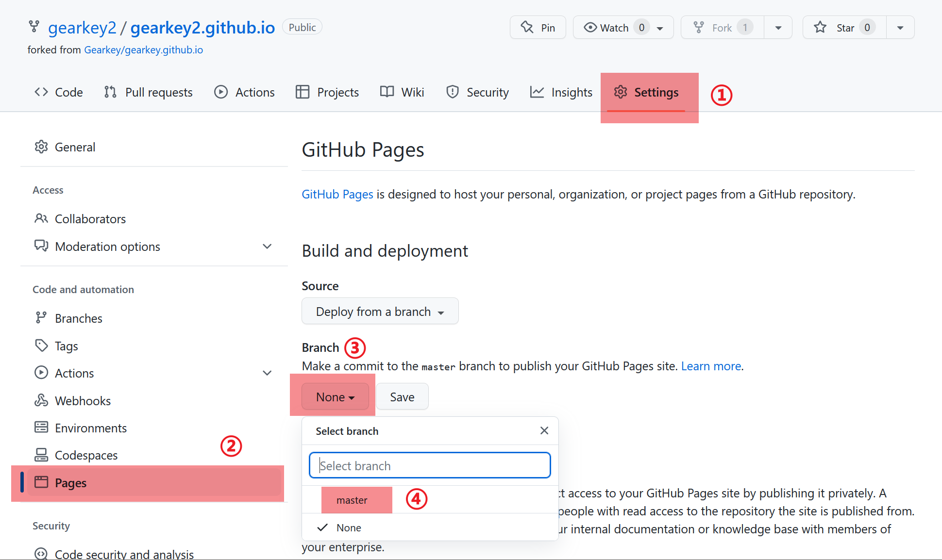Go to the Wiki tab

click(402, 92)
